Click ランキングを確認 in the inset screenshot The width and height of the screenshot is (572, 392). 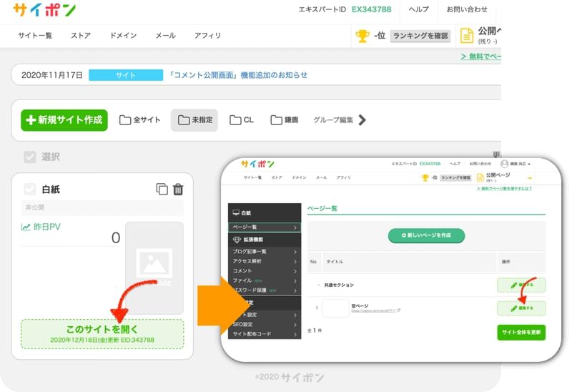click(x=455, y=177)
